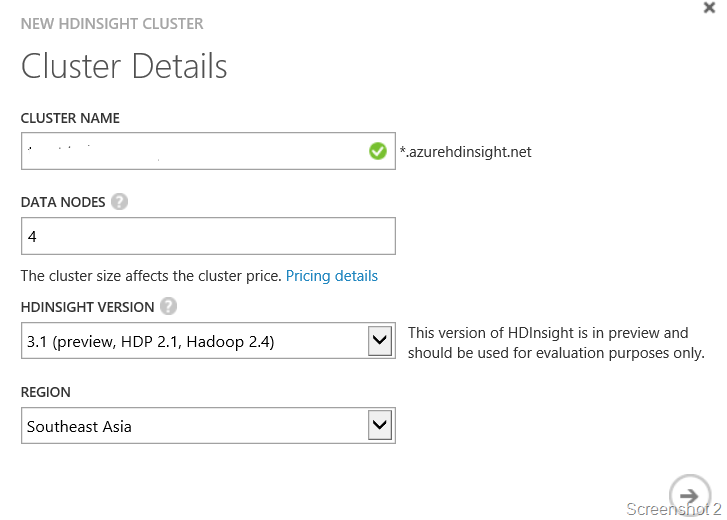Click the *.azurehdinsight.net domain suffix
The height and width of the screenshot is (520, 727).
(466, 152)
